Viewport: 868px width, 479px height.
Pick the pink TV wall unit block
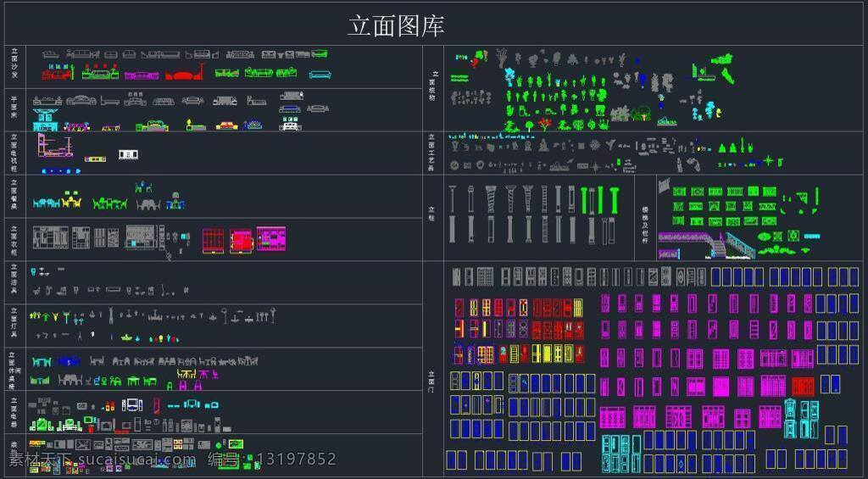point(53,146)
